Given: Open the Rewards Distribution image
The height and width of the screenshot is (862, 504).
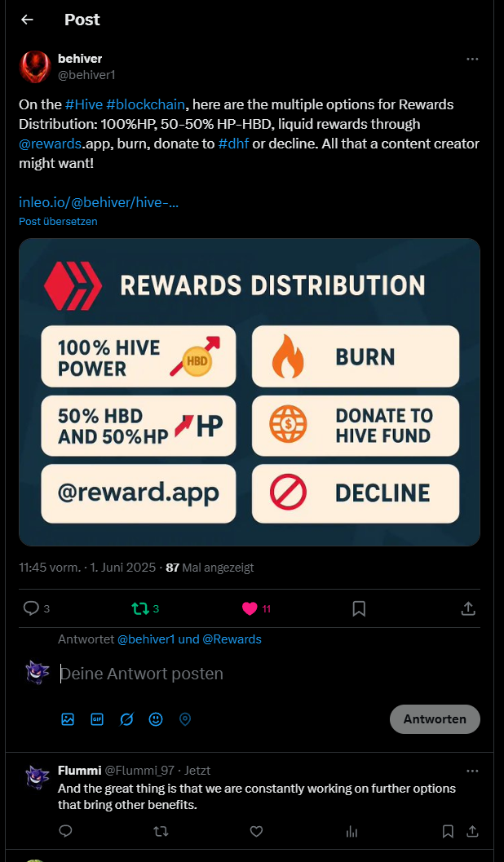Looking at the screenshot, I should pos(250,392).
